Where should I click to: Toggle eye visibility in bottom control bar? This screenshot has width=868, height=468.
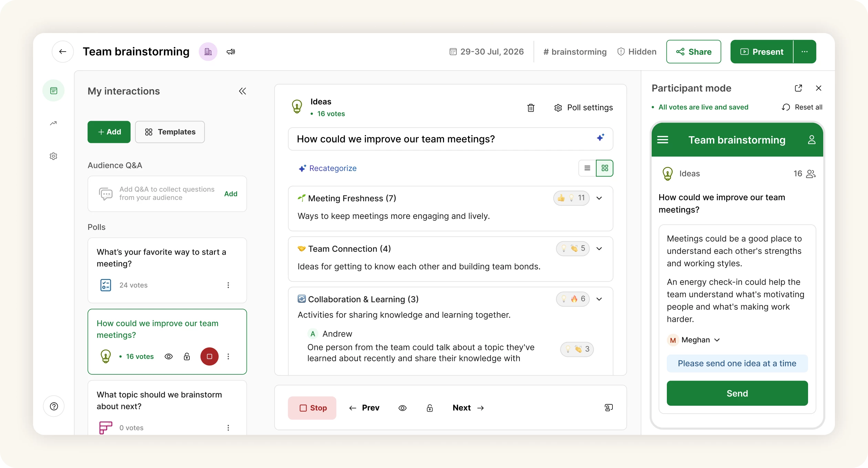402,408
